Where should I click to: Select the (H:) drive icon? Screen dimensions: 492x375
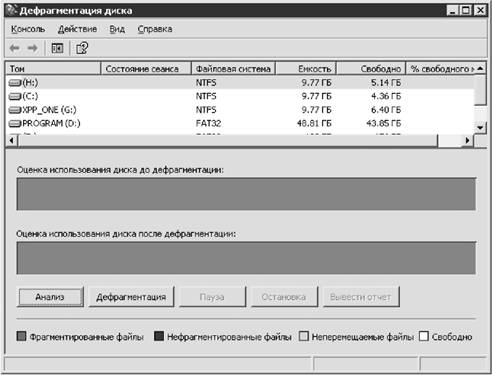pos(15,82)
